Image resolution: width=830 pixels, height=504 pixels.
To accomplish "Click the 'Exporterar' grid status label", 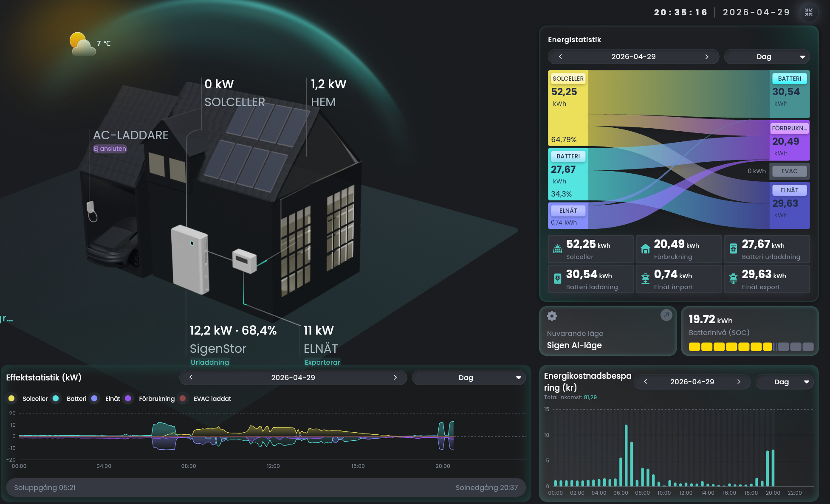I will pos(322,362).
